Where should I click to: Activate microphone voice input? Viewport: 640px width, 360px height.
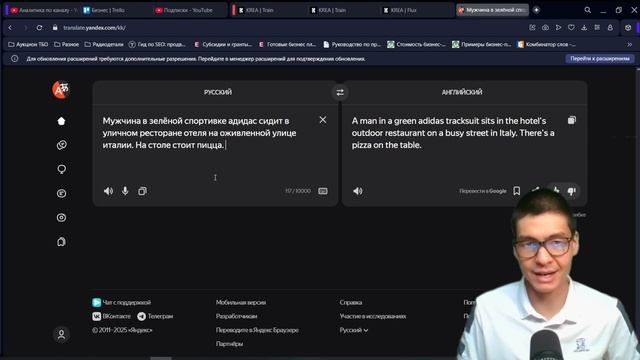click(125, 191)
